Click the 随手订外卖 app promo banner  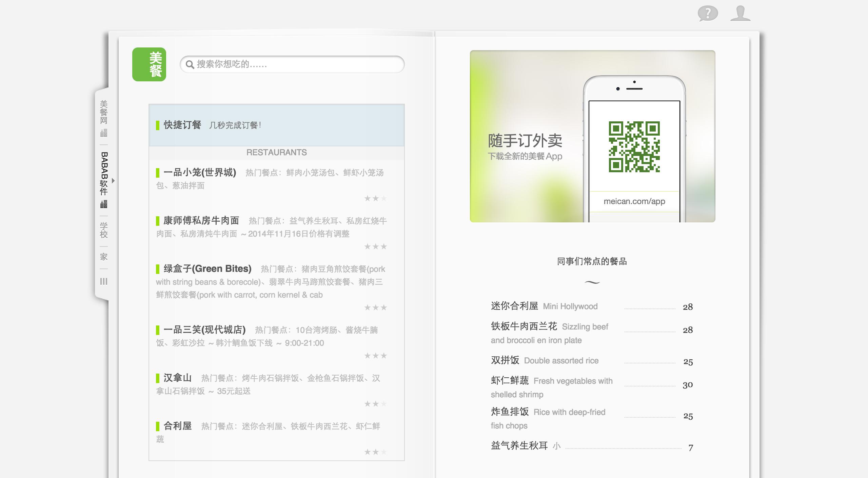pyautogui.click(x=592, y=136)
